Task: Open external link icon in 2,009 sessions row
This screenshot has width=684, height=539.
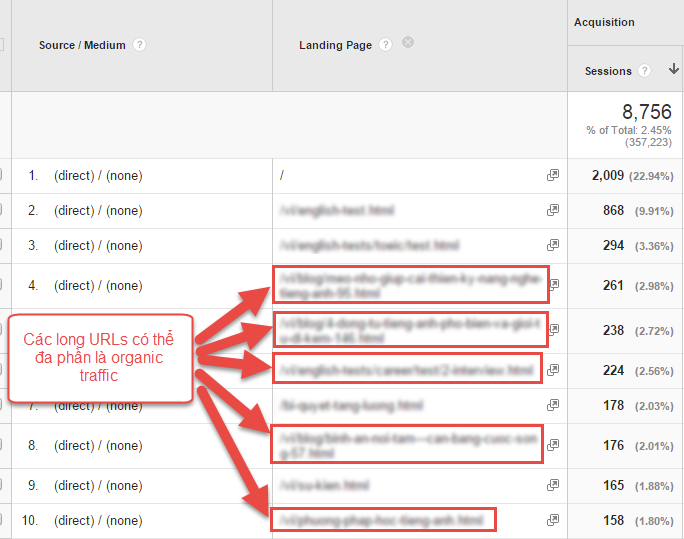Action: point(553,175)
